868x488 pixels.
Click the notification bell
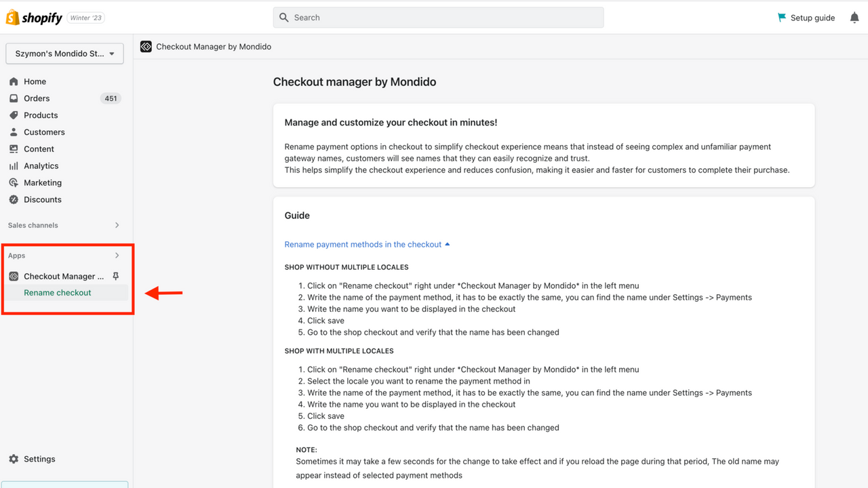click(x=854, y=17)
